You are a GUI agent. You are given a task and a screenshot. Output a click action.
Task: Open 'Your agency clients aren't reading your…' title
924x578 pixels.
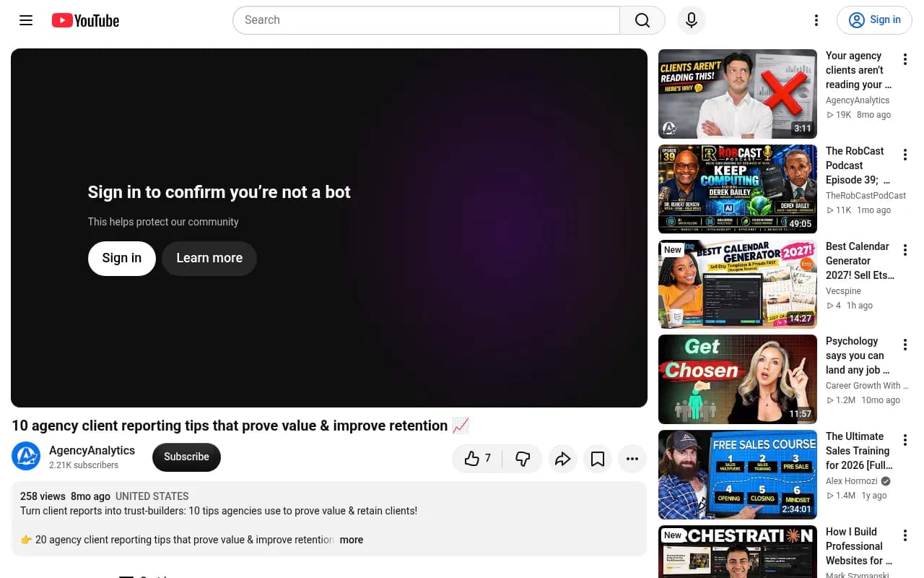click(x=859, y=70)
